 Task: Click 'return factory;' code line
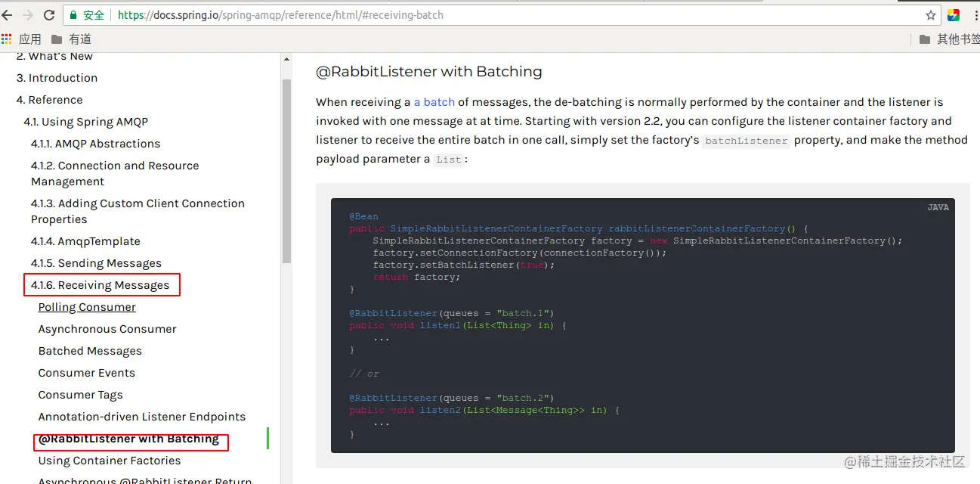[416, 277]
